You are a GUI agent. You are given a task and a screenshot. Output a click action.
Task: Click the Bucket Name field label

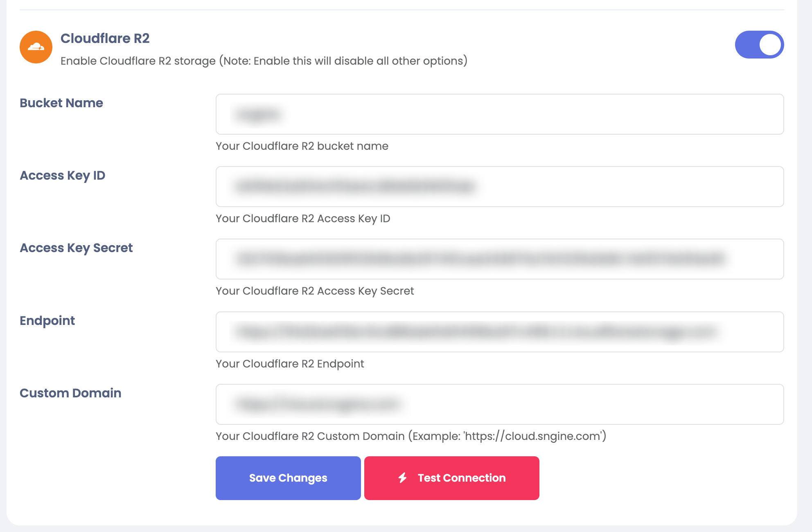[x=61, y=103]
